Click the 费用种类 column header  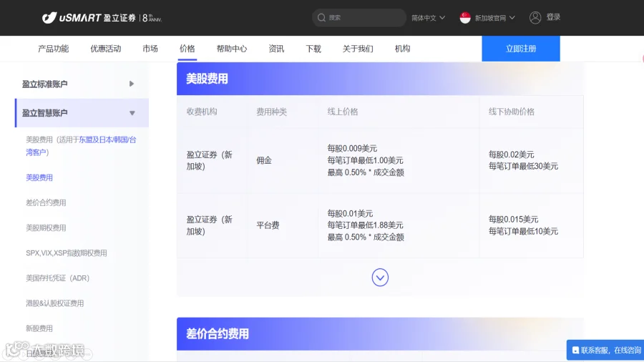click(x=271, y=112)
